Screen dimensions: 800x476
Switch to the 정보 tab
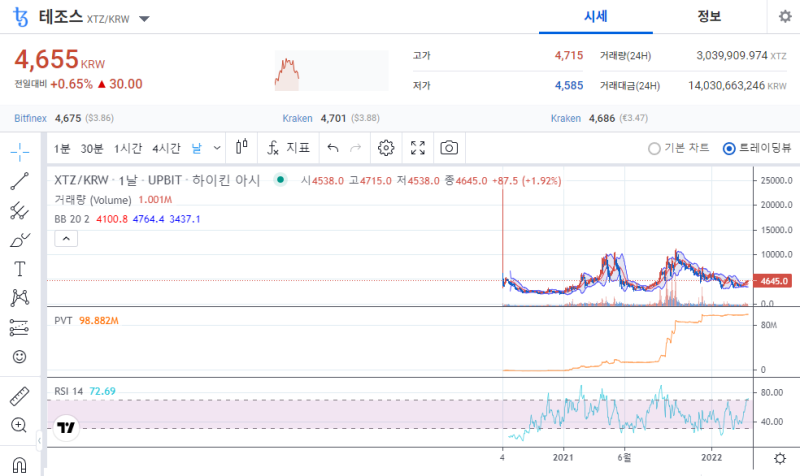pyautogui.click(x=709, y=17)
